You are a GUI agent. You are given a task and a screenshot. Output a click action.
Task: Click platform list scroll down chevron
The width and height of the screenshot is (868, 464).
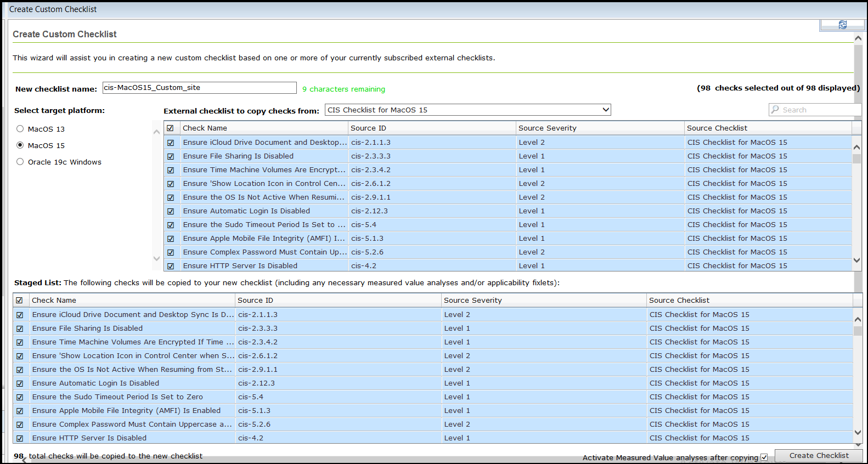click(x=157, y=258)
